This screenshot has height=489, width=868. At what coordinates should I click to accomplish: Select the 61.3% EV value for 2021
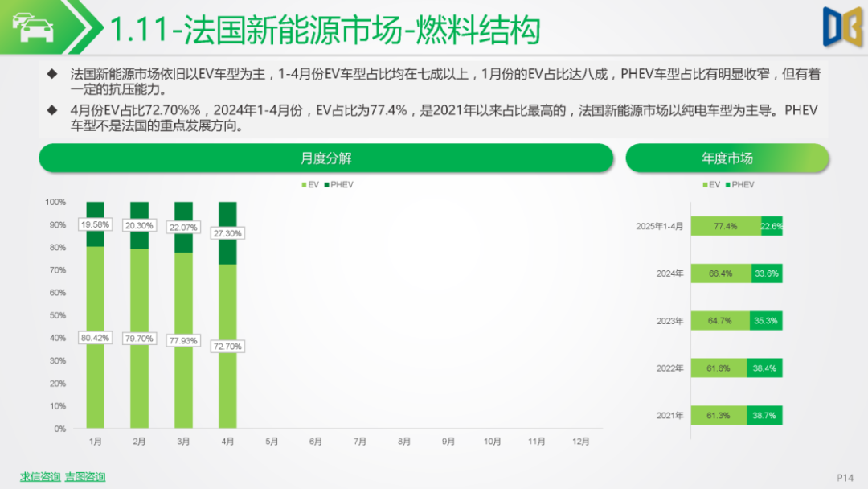(718, 415)
